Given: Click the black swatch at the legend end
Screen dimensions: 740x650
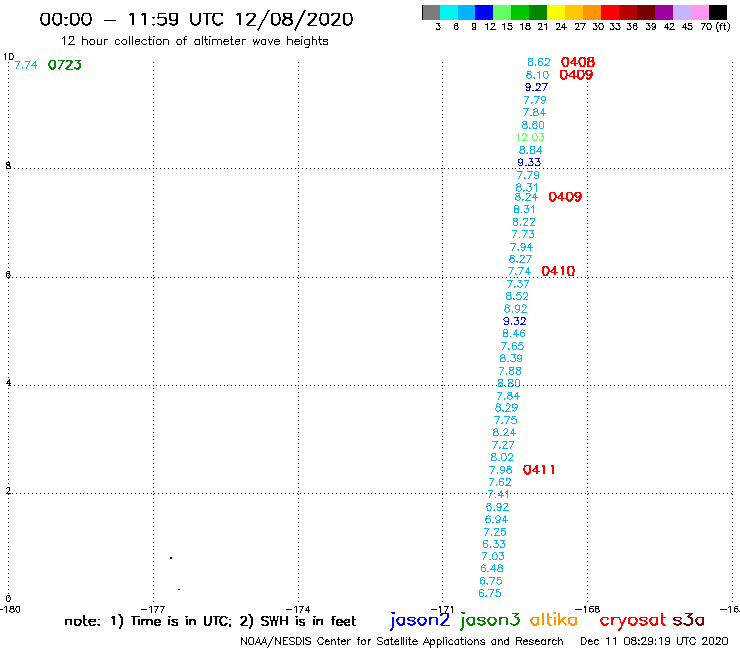Looking at the screenshot, I should pos(717,12).
